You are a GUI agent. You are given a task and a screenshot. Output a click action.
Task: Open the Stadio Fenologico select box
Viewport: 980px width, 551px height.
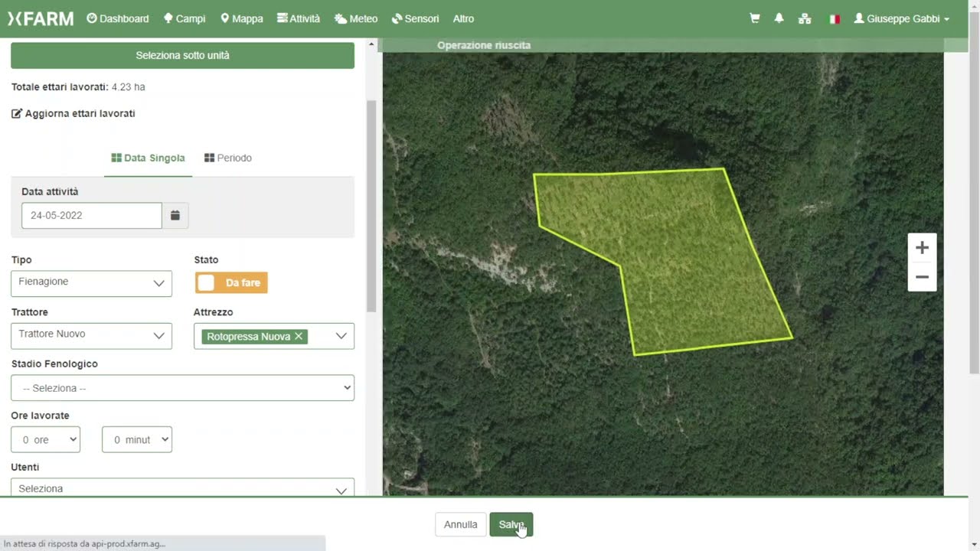tap(182, 388)
